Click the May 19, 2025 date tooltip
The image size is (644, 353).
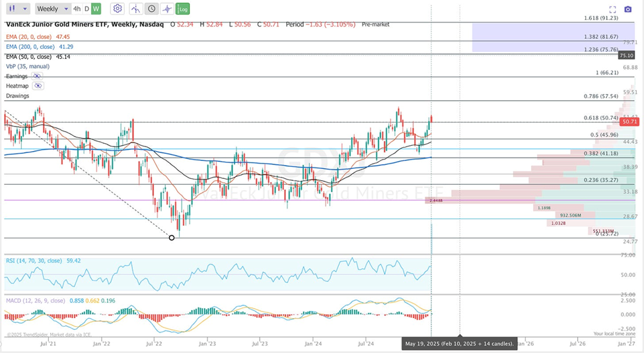pyautogui.click(x=459, y=344)
